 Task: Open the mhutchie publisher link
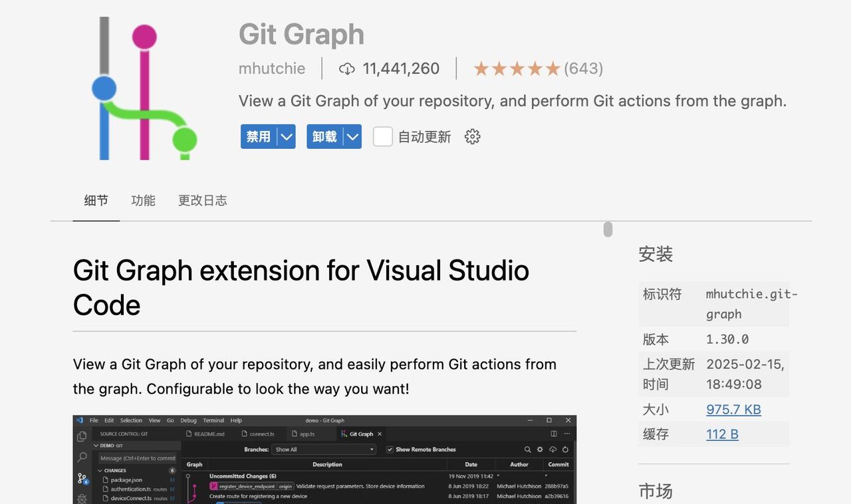(272, 68)
